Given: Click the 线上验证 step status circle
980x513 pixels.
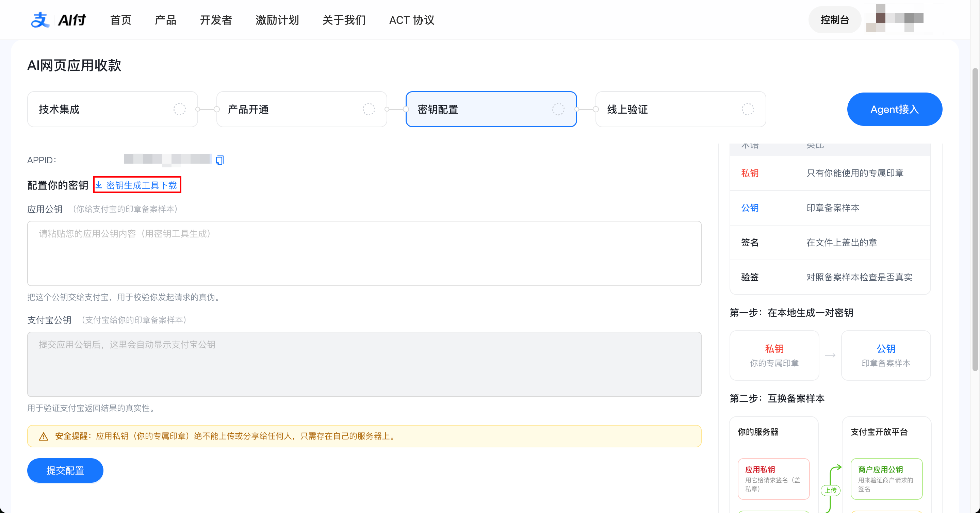Looking at the screenshot, I should click(x=748, y=110).
